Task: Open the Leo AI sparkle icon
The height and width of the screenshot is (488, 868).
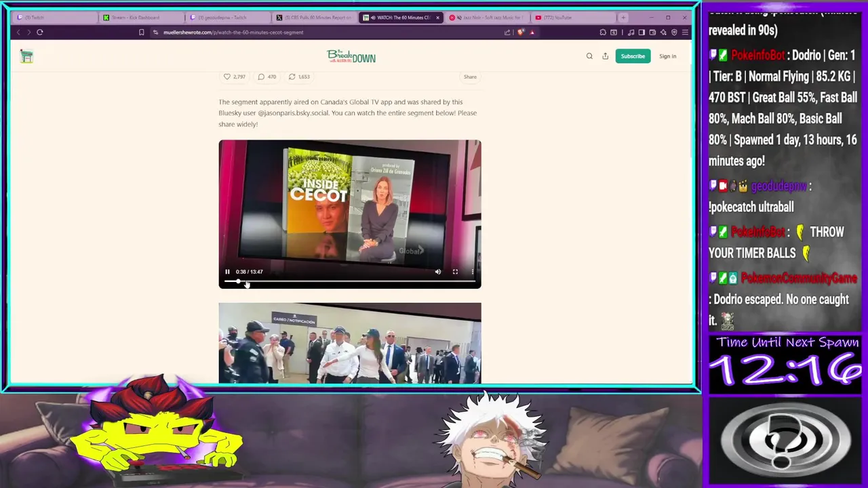Action: click(663, 32)
